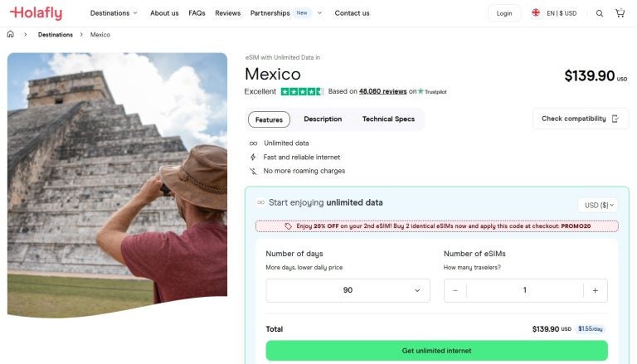The width and height of the screenshot is (637, 364).
Task: Switch to the Technical Specs tab
Action: click(x=388, y=119)
